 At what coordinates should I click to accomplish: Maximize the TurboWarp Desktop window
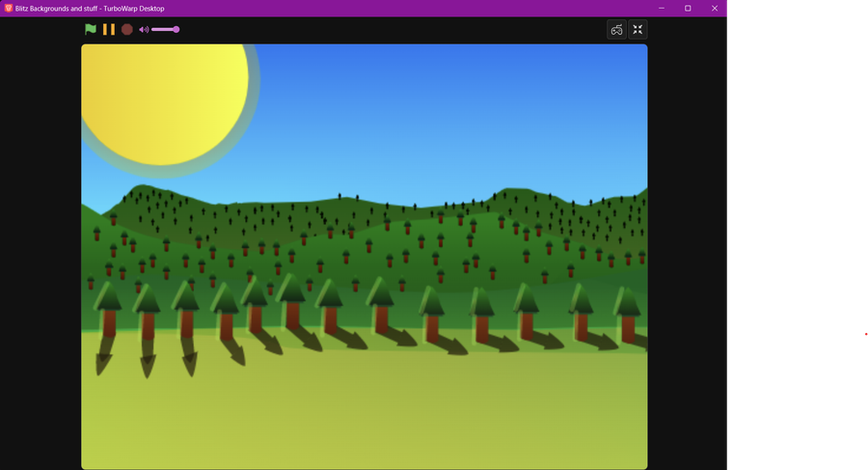tap(688, 9)
